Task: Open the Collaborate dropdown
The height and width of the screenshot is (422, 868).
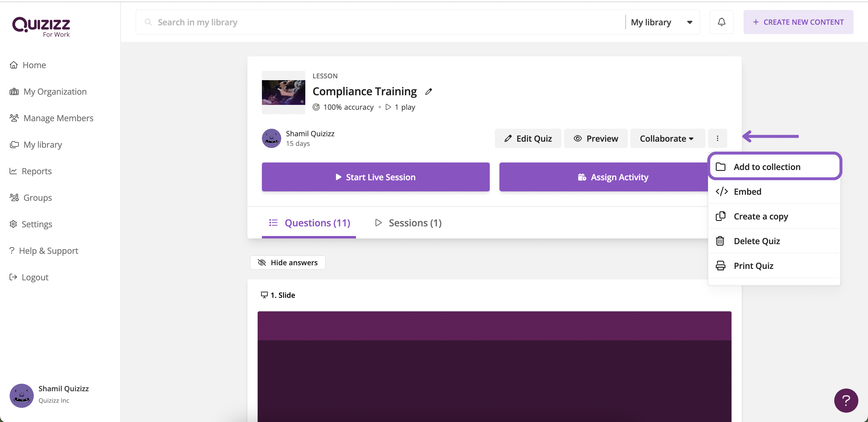Action: (x=667, y=139)
